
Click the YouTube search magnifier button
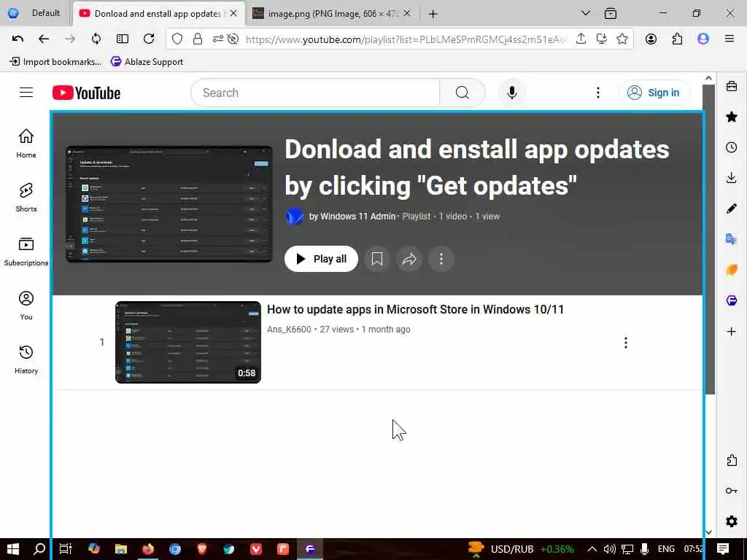[x=462, y=93]
